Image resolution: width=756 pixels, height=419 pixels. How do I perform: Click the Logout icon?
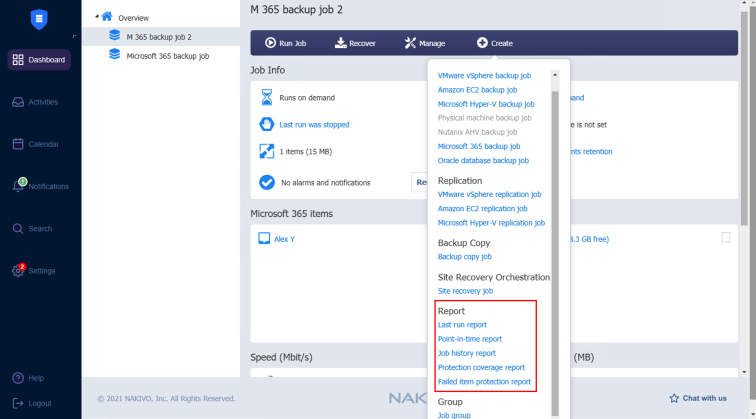coord(18,403)
